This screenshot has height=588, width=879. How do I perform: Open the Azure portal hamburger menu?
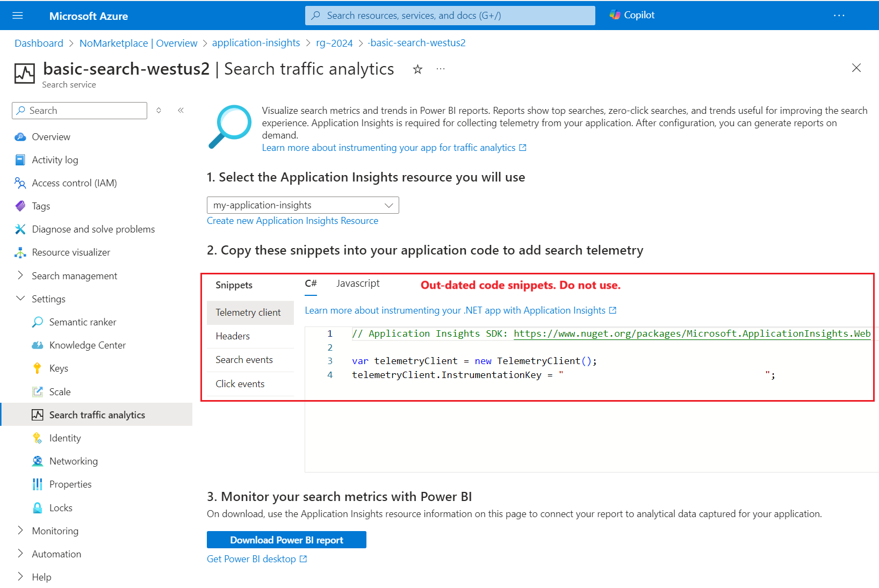(x=18, y=15)
